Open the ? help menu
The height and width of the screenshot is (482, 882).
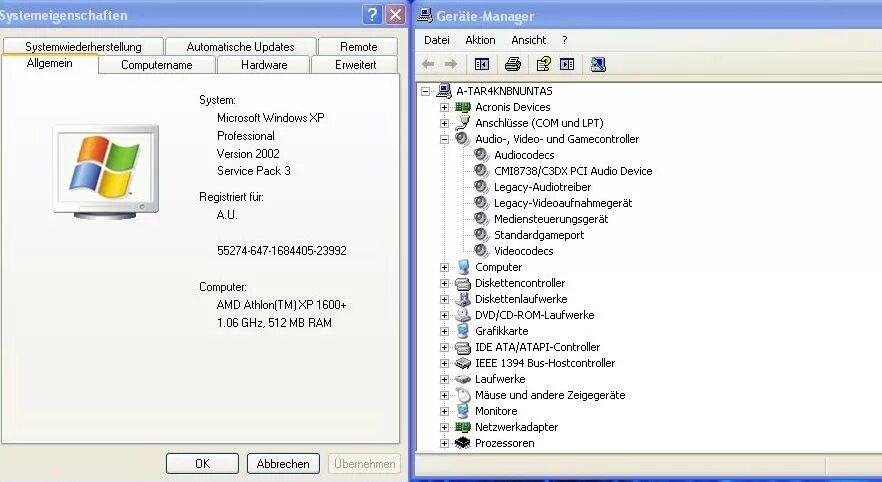[564, 40]
